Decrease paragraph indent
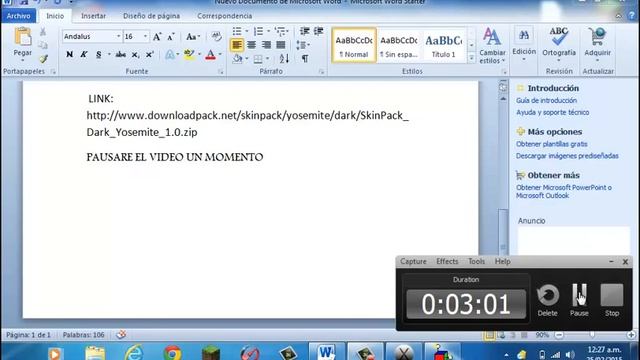Screen dimensions: 640x360 304,31
